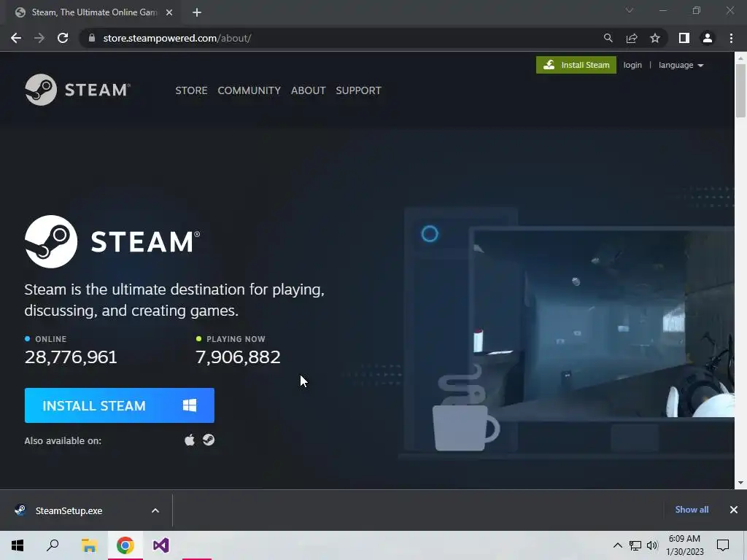
Task: Click the zoom magnifier icon in address bar
Action: click(608, 38)
